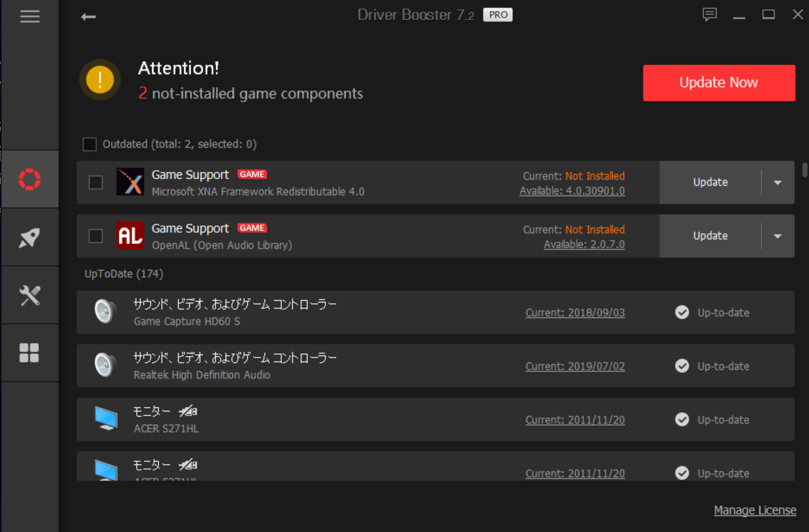Viewport: 809px width, 532px height.
Task: Toggle the Outdated select-all checkbox
Action: coord(89,144)
